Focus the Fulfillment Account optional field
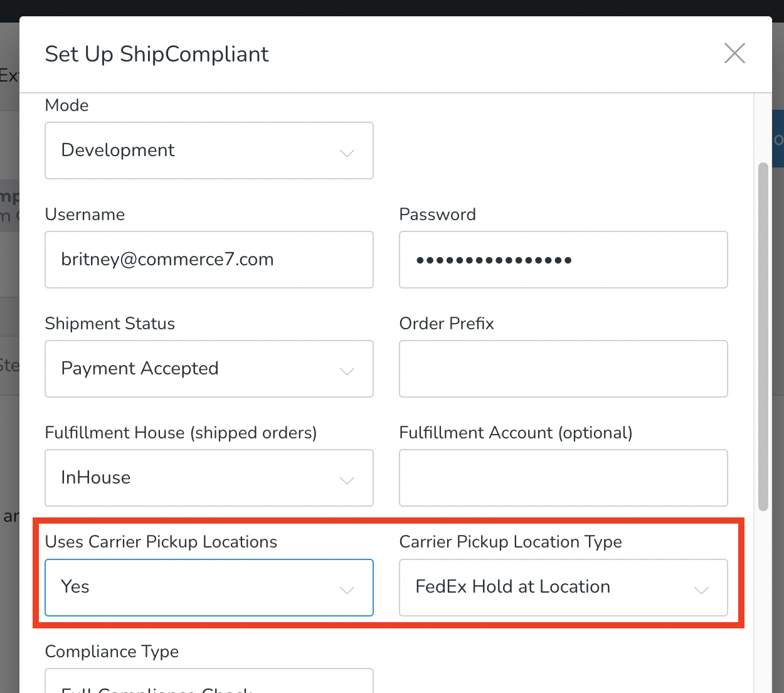The height and width of the screenshot is (693, 784). coord(563,478)
